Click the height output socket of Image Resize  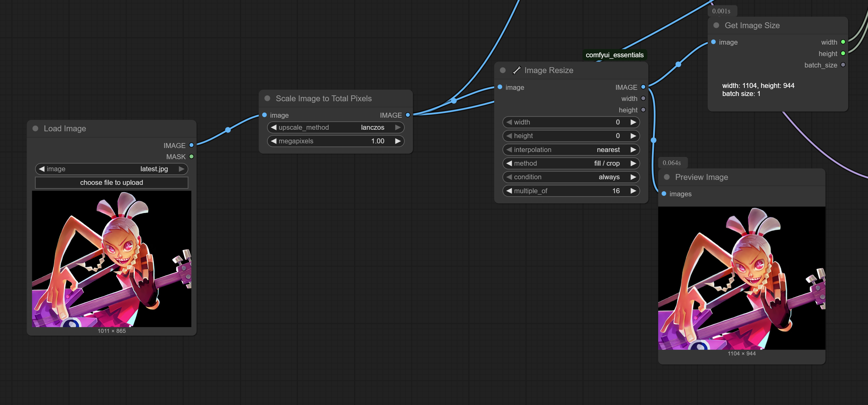pyautogui.click(x=643, y=110)
